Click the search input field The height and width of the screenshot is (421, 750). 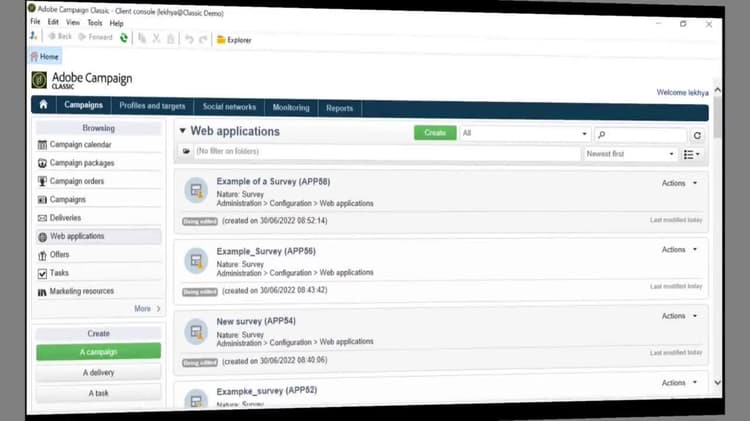point(640,135)
